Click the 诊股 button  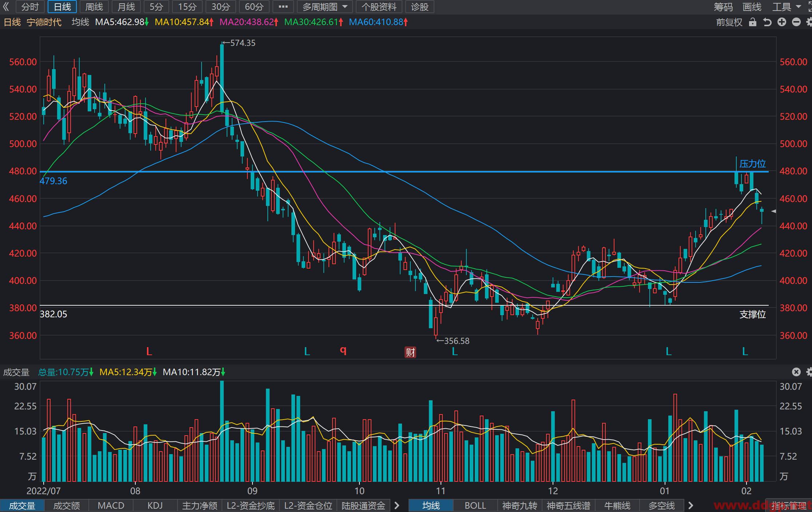click(419, 7)
